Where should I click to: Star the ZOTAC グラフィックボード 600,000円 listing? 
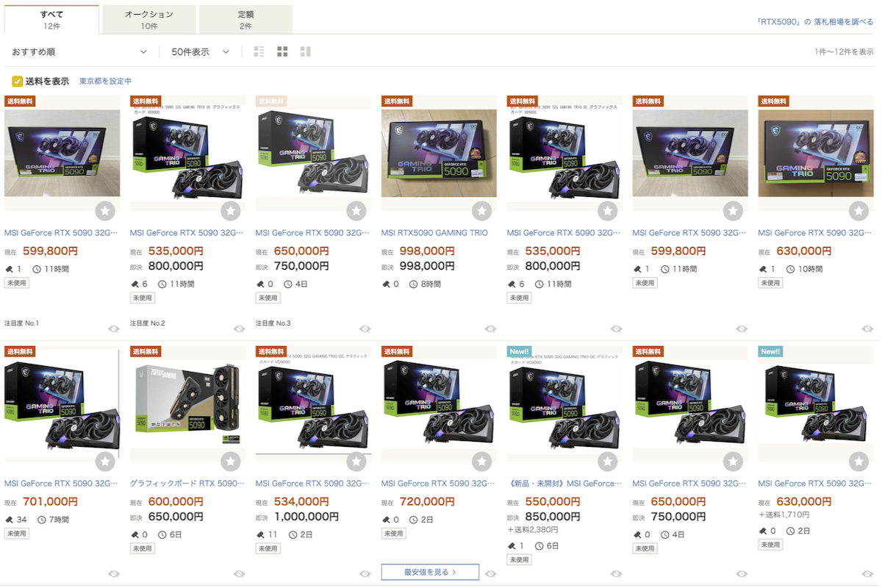(x=231, y=462)
